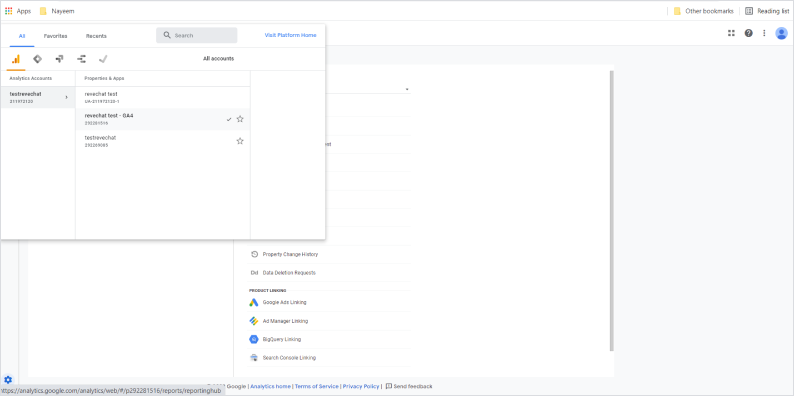
Task: Click the Visit Platform Home link
Action: click(291, 35)
